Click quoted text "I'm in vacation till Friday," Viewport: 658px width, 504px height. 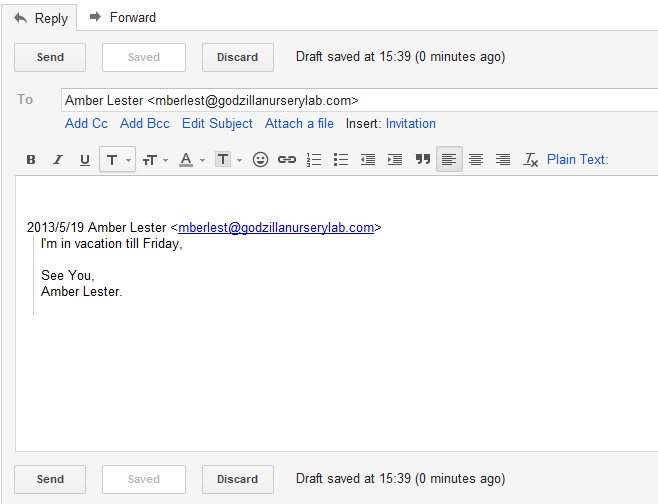click(112, 243)
